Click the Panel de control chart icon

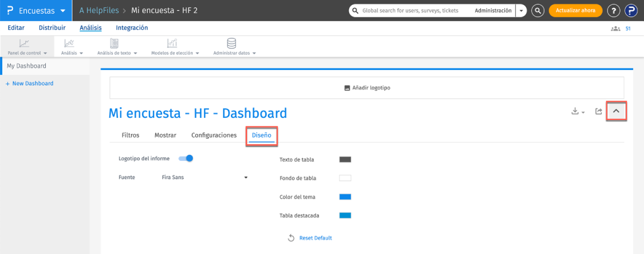coord(25,44)
